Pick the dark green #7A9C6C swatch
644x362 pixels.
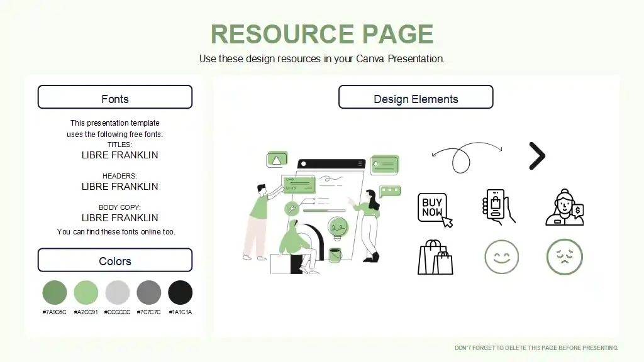coord(55,293)
